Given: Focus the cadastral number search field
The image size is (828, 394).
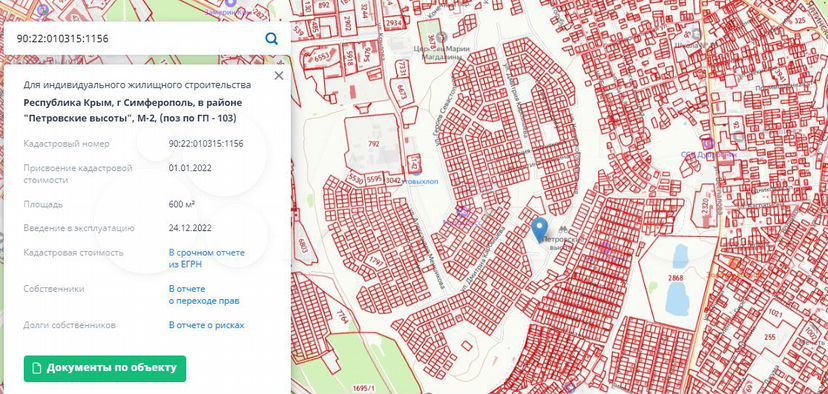Looking at the screenshot, I should click(x=137, y=39).
